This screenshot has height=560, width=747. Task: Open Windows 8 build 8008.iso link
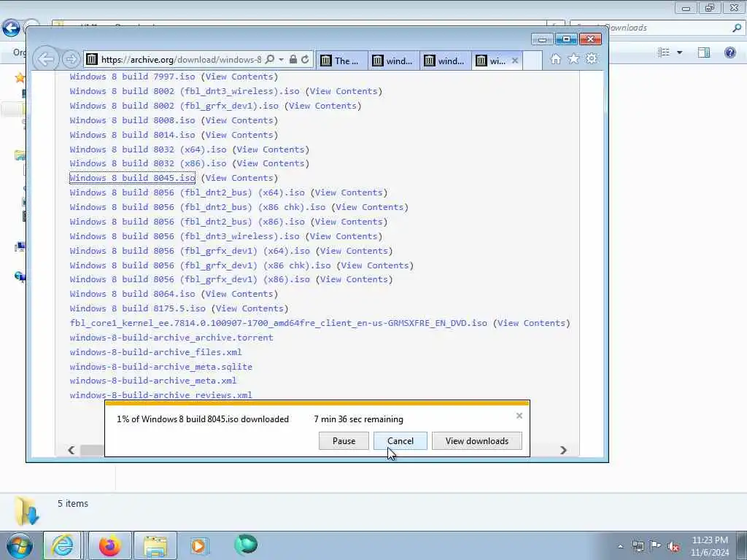[133, 120]
